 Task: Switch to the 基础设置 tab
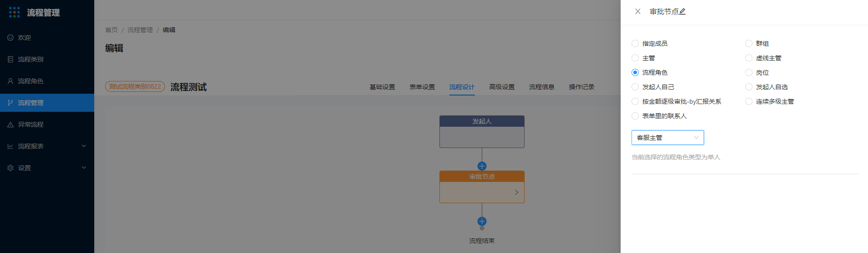[x=382, y=87]
